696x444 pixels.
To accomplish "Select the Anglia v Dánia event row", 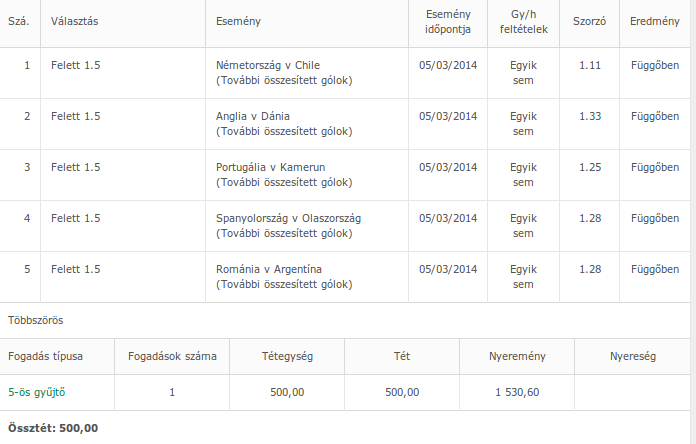I will click(x=252, y=116).
